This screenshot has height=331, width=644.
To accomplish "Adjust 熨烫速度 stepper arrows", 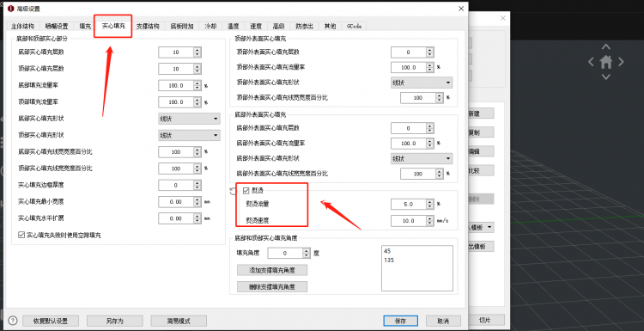I will coord(430,221).
